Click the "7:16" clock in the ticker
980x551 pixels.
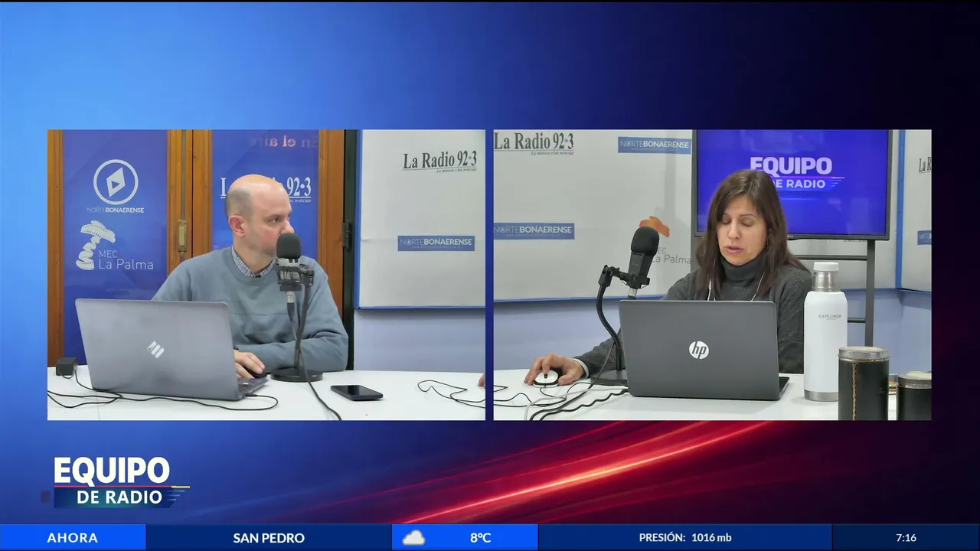(x=906, y=537)
